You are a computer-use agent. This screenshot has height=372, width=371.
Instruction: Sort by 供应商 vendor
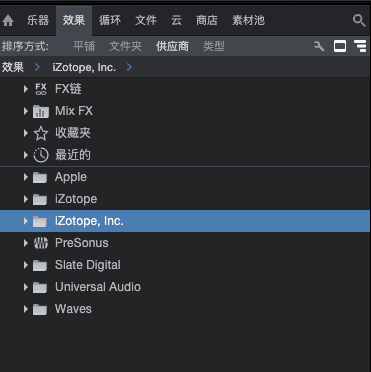[172, 46]
